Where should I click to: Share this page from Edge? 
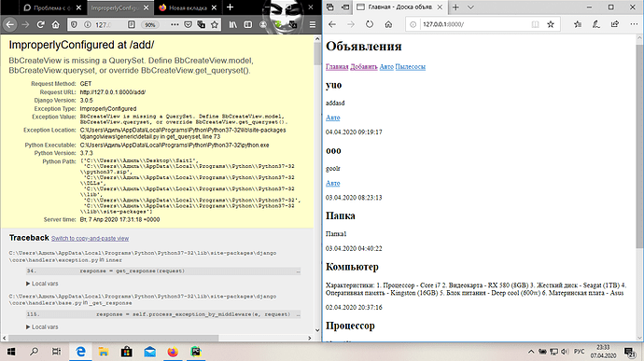coord(615,24)
